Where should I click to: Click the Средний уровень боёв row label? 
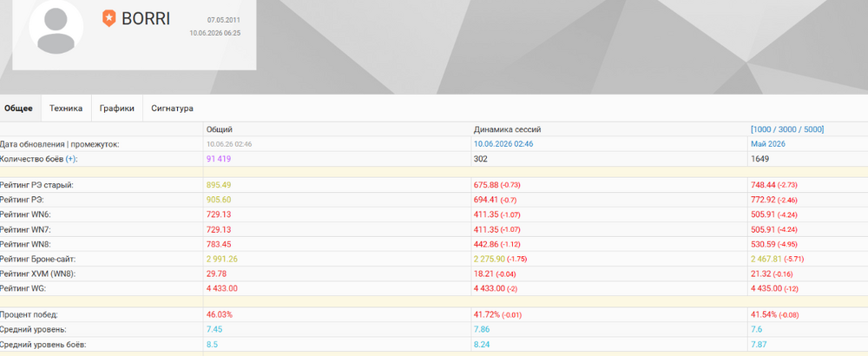click(43, 345)
